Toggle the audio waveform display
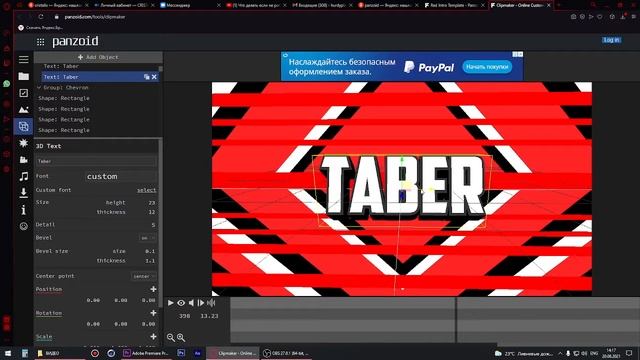 point(211,303)
